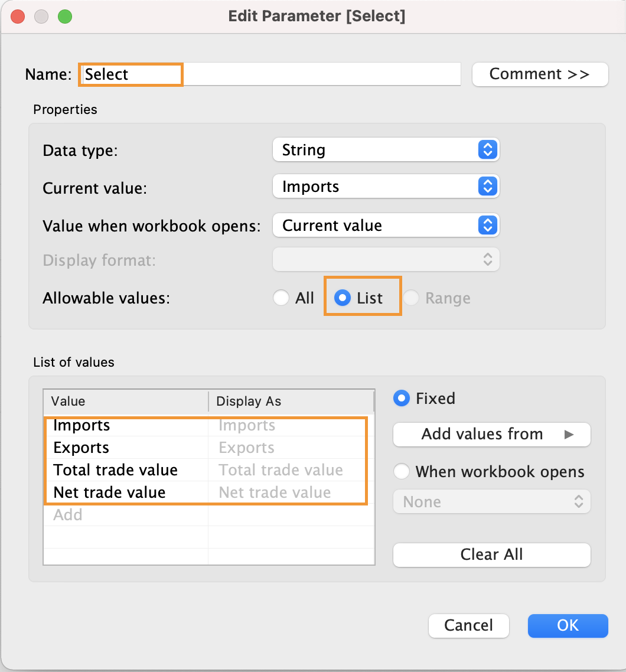Open the Data type String dropdown
This screenshot has height=672, width=626.
coord(386,150)
